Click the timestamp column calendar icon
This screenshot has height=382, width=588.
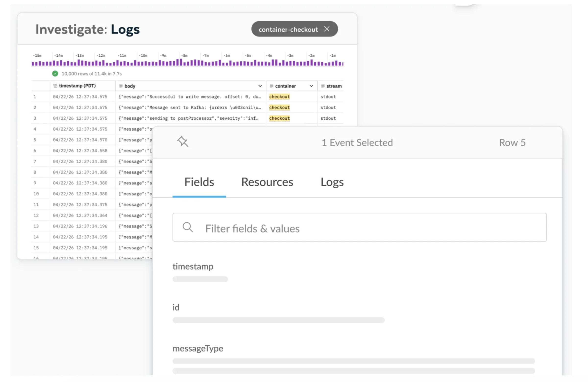[55, 86]
